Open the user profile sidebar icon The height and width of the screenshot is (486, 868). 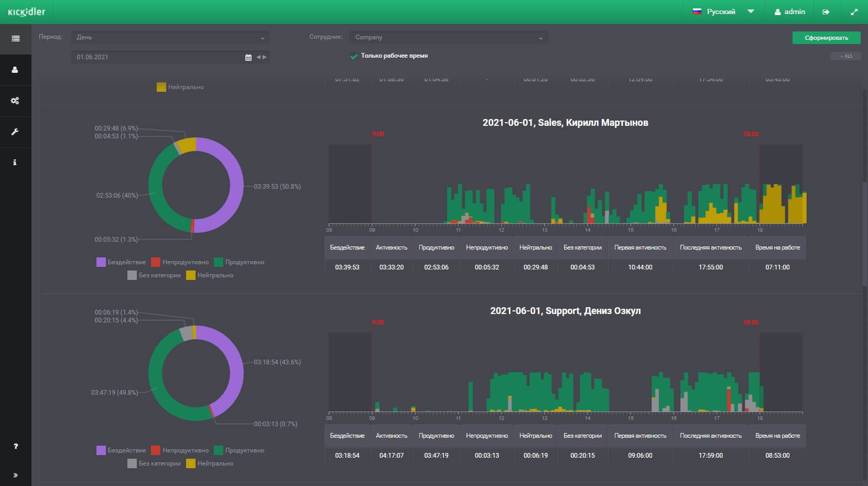click(x=15, y=70)
